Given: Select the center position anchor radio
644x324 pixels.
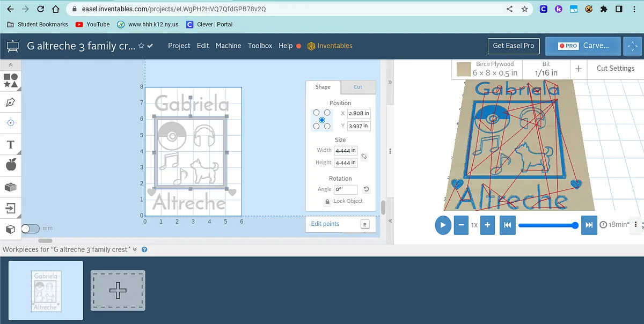Looking at the screenshot, I should point(321,120).
